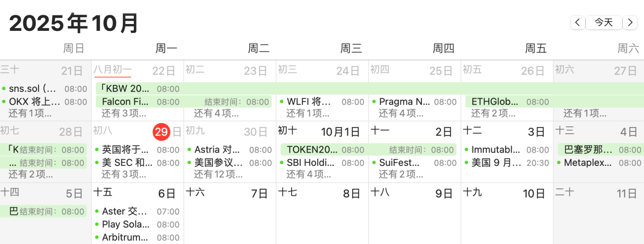The width and height of the screenshot is (644, 244).
Task: Select the 10日 day cell
Action: (x=507, y=214)
